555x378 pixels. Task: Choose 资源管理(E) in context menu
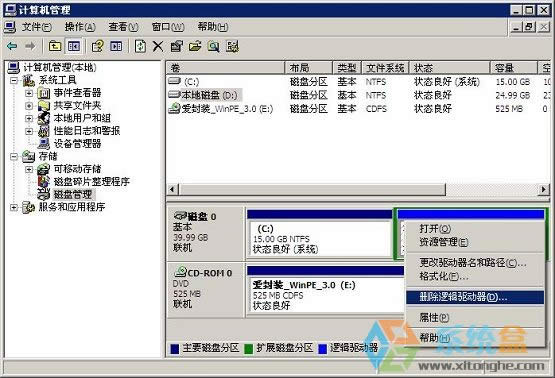tap(475, 242)
